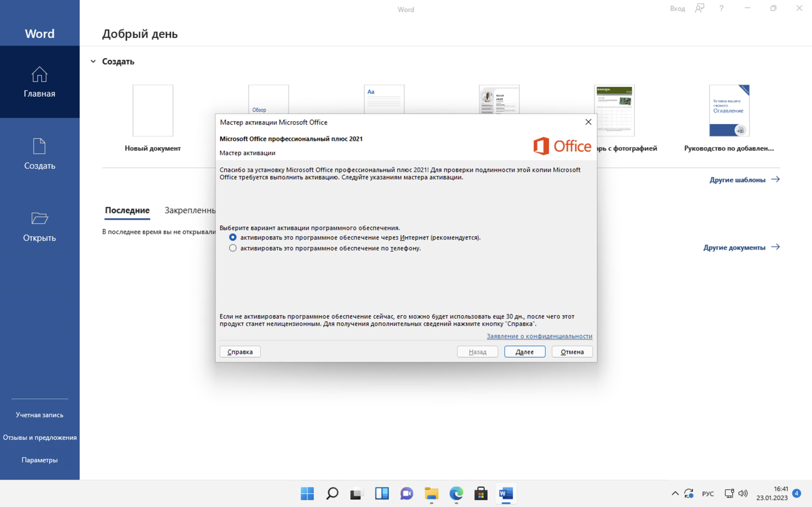Image resolution: width=812 pixels, height=507 pixels.
Task: Open volume speaker tray icon
Action: [743, 493]
